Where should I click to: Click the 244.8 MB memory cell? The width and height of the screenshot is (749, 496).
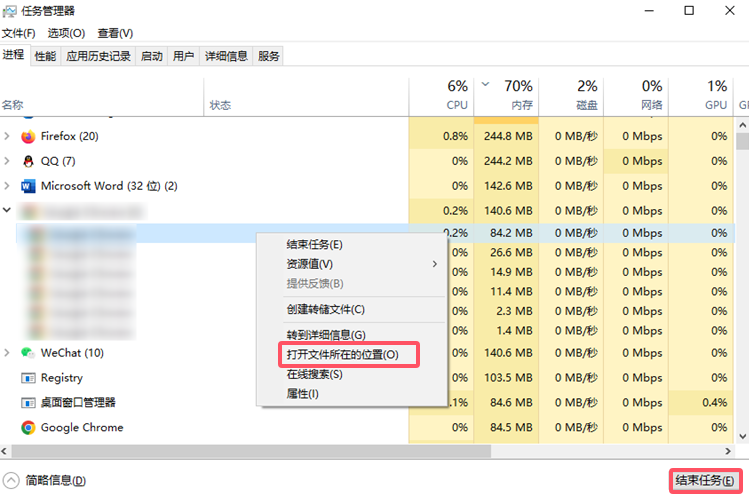point(508,136)
